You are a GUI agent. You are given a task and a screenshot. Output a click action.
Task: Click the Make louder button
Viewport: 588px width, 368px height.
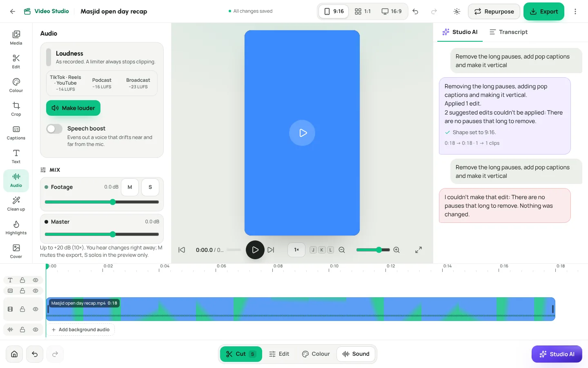click(73, 108)
